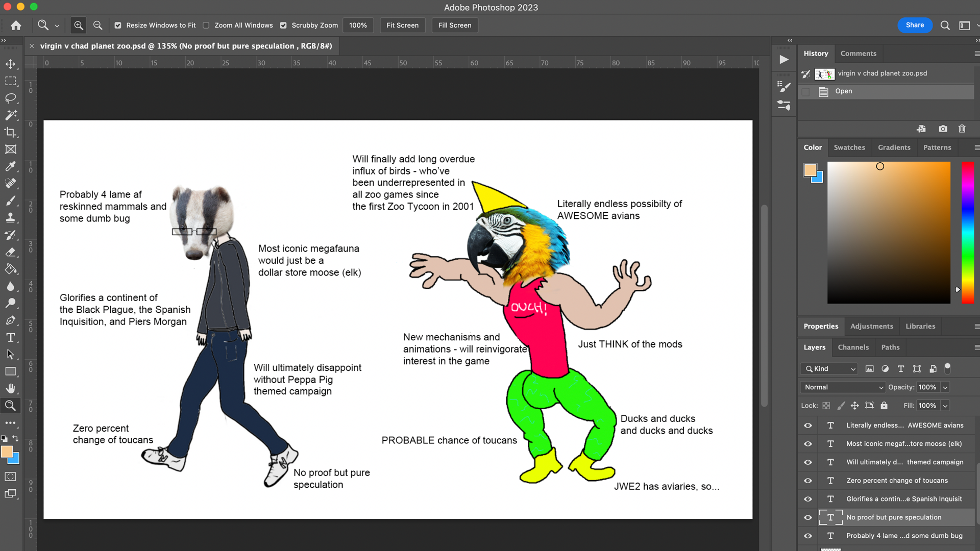Screen dimensions: 980x551
Task: Select the Crop tool
Action: point(10,132)
